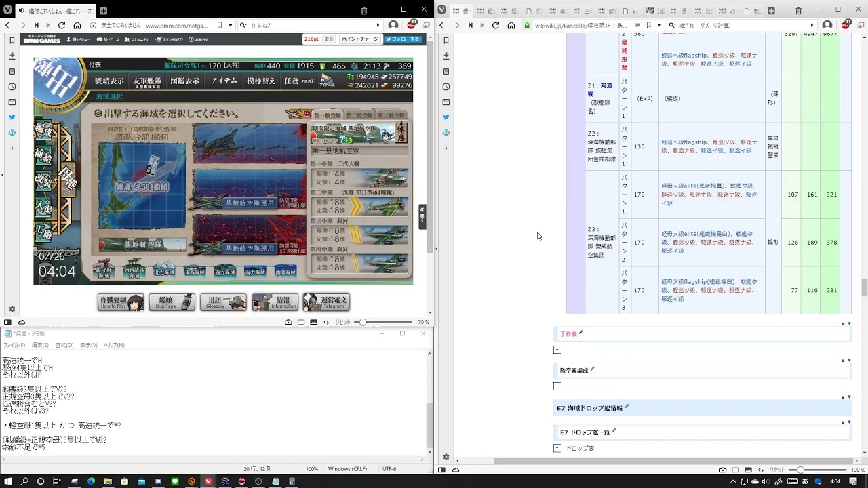Open Downloads panel in right browser sidebar
The width and height of the screenshot is (868, 488).
tap(446, 56)
